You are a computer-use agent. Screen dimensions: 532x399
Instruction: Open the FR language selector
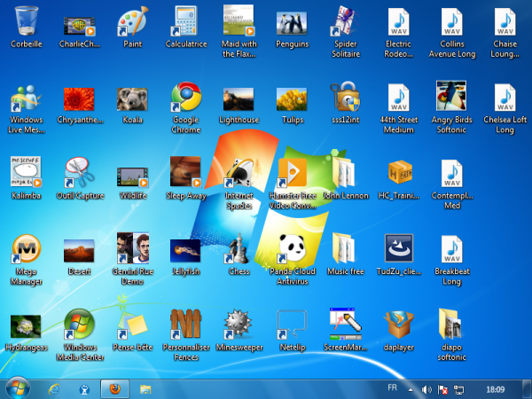[393, 388]
